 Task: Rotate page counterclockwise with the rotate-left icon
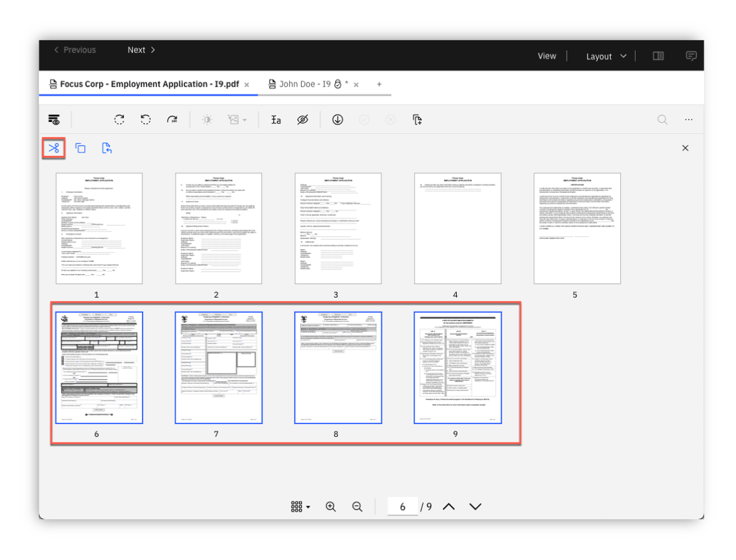[146, 119]
